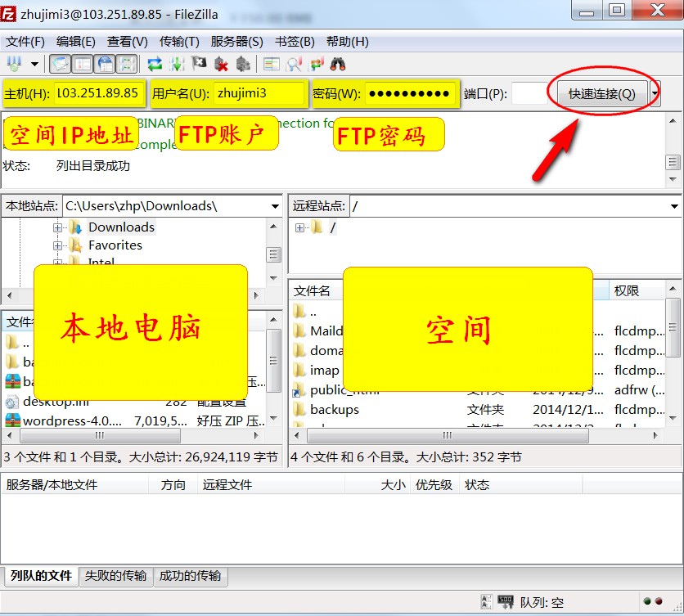Image resolution: width=684 pixels, height=616 pixels.
Task: Search for files with the binoculars icon
Action: (x=338, y=64)
